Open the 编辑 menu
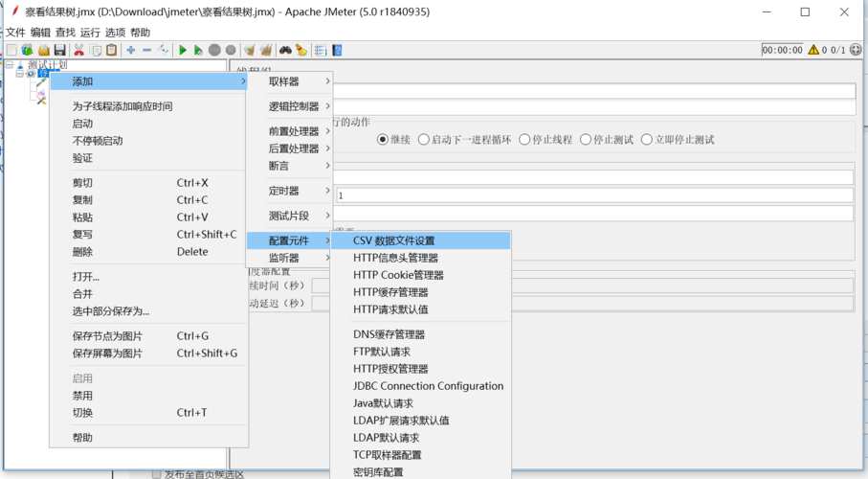Screen dimensions: 868x479 pyautogui.click(x=40, y=33)
